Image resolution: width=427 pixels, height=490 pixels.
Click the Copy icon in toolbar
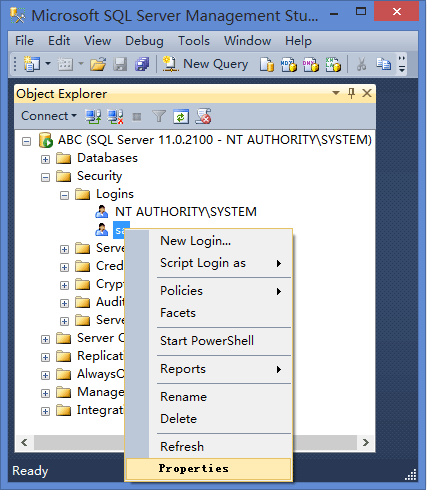click(x=383, y=64)
